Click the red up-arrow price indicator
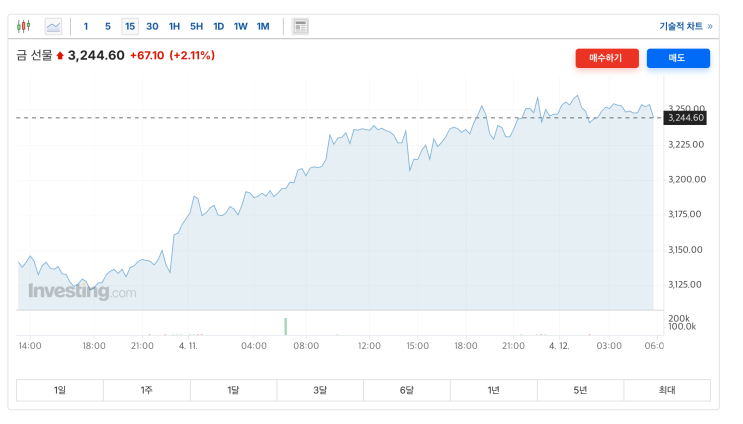Viewport: 743px width, 424px height. [60, 56]
